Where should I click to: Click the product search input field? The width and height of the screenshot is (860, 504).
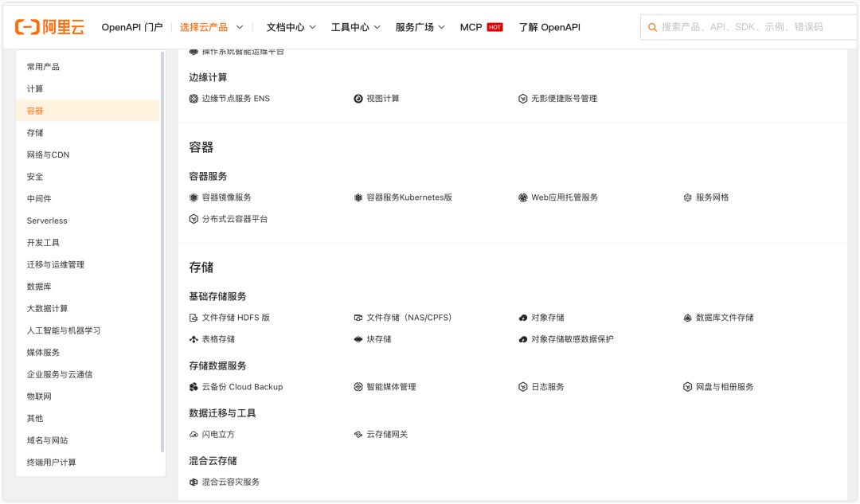click(749, 27)
